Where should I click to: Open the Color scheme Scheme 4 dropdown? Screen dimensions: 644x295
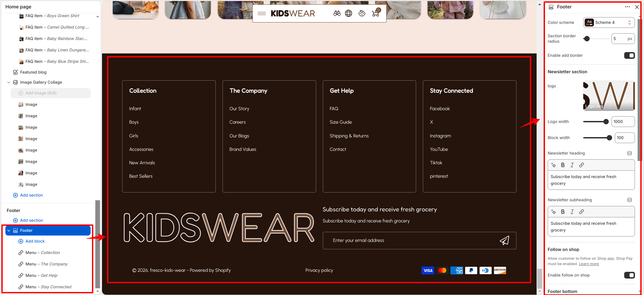click(609, 23)
